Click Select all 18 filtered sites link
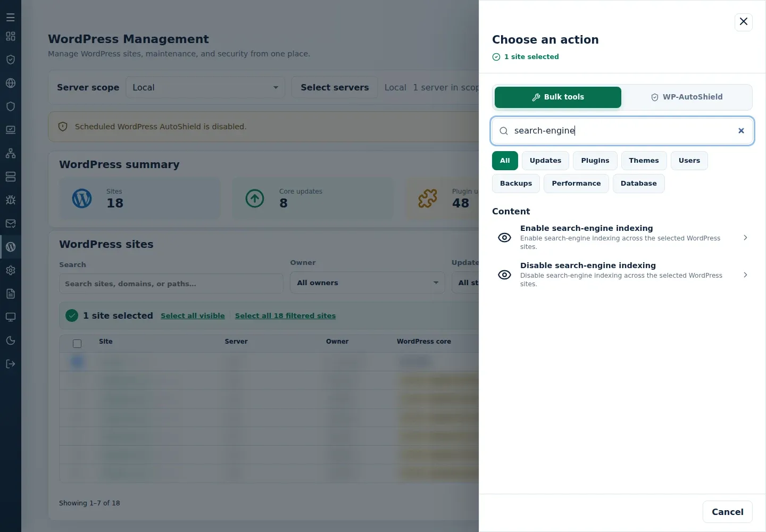Screen dimensions: 766x532 point(285,316)
